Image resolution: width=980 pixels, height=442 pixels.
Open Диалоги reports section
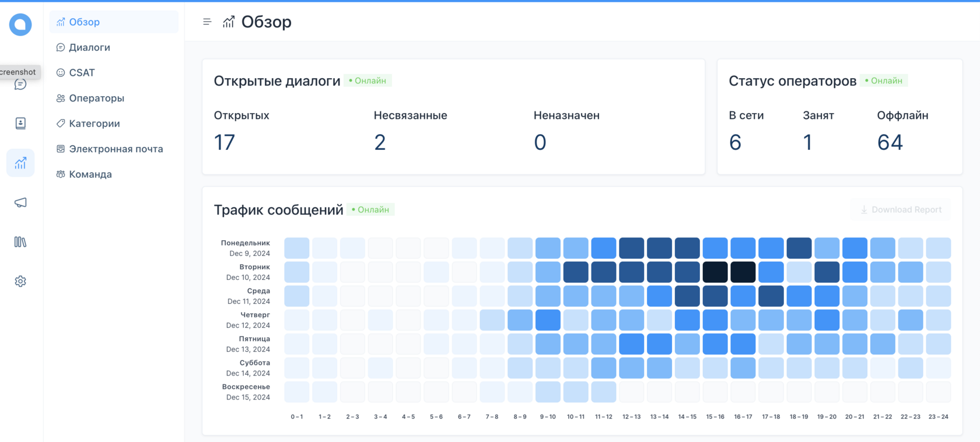pyautogui.click(x=114, y=47)
